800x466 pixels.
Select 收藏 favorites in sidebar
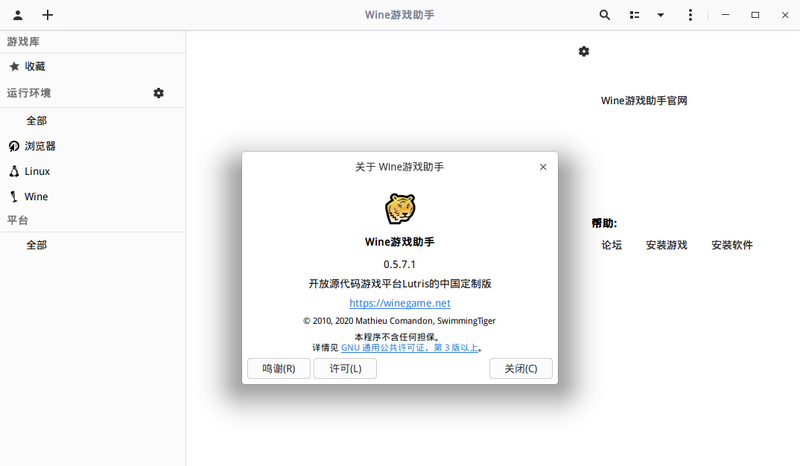pyautogui.click(x=35, y=66)
